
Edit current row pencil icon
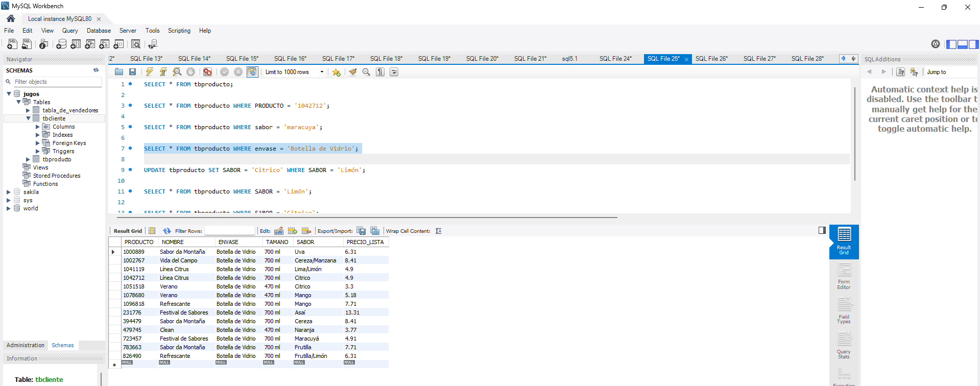point(279,231)
